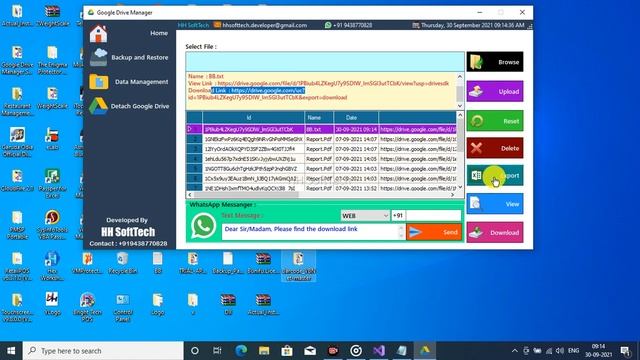The width and height of the screenshot is (640, 360).
Task: Click the pink Download button
Action: [495, 232]
